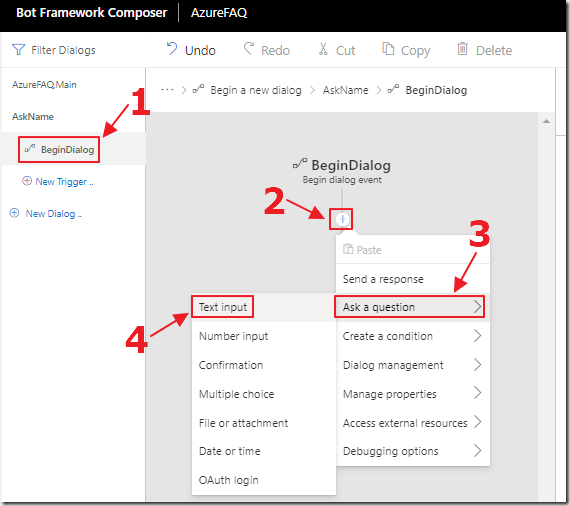This screenshot has height=506, width=570.
Task: Choose File or attachment option
Action: (264, 423)
